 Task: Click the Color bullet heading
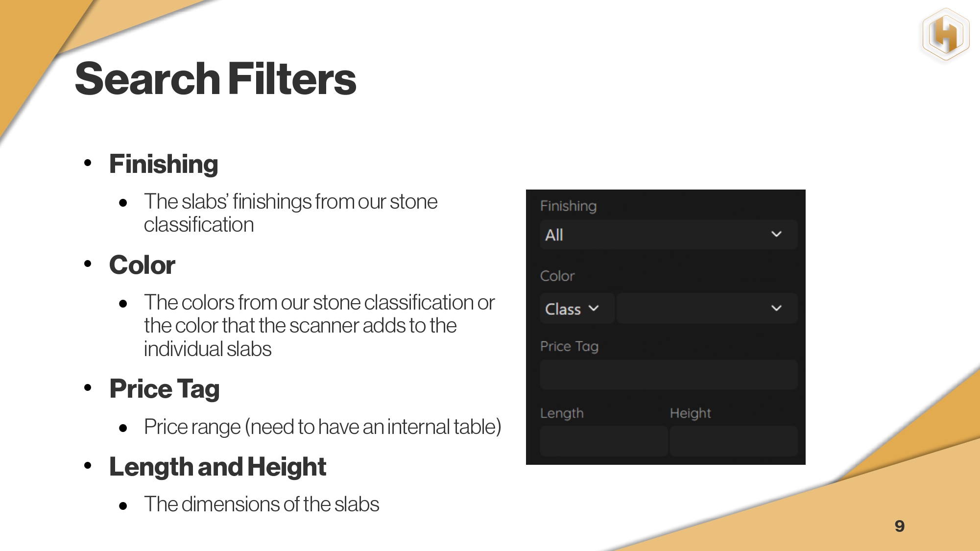tap(142, 265)
